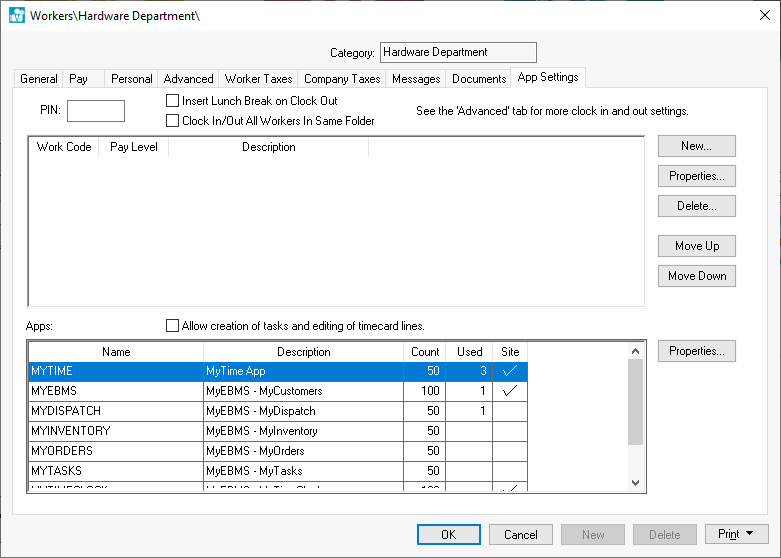Click the app icon in title bar

point(16,16)
